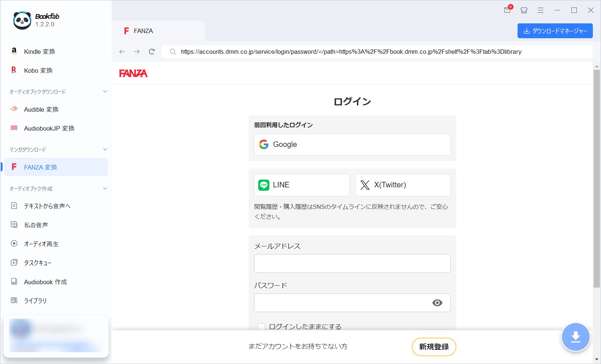Check the ログインしたままにする checkbox
The height and width of the screenshot is (364, 601).
tap(262, 327)
